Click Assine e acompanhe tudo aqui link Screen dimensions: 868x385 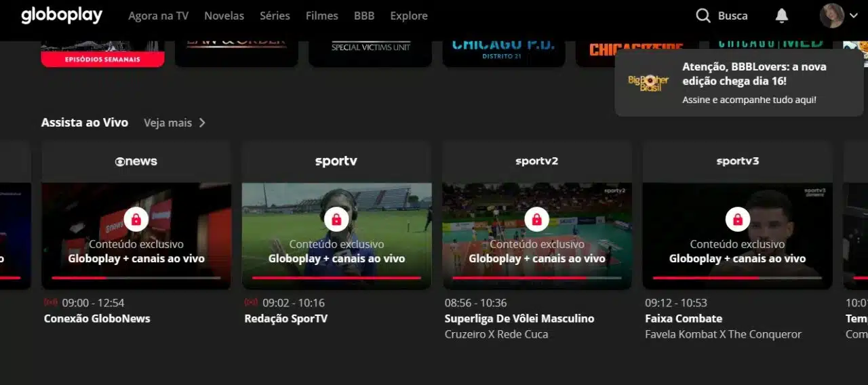pyautogui.click(x=749, y=100)
